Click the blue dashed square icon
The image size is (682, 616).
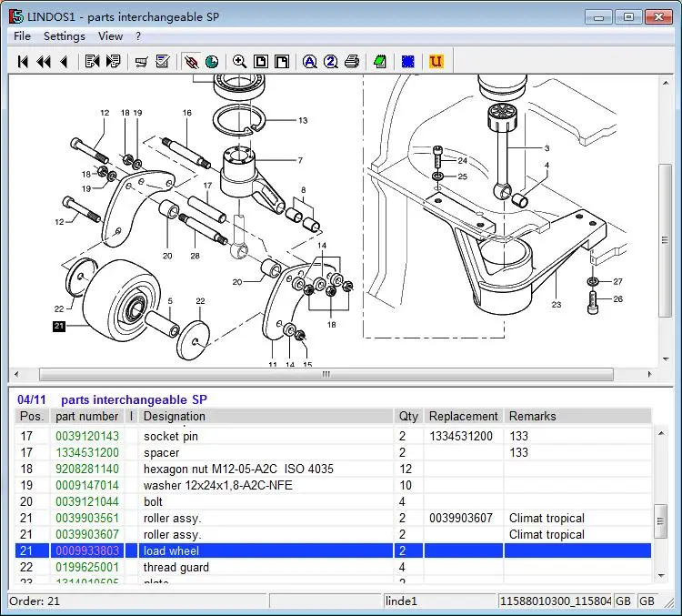coord(407,61)
